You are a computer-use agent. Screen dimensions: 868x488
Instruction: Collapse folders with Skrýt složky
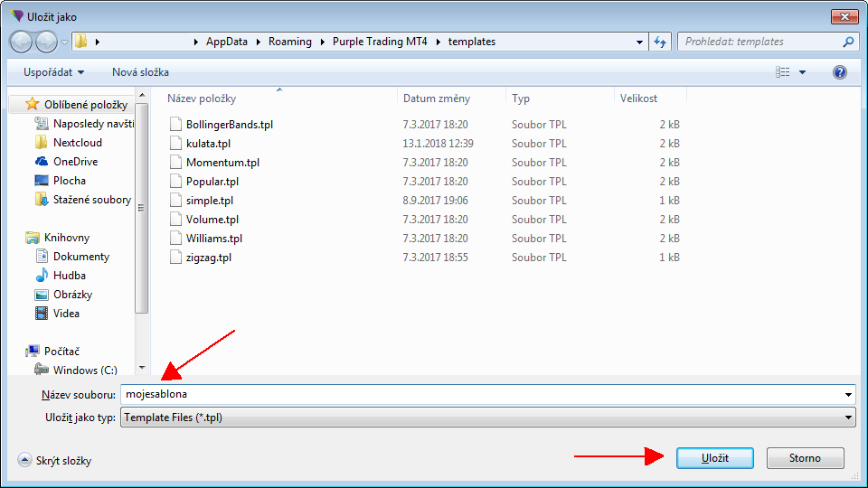54,460
